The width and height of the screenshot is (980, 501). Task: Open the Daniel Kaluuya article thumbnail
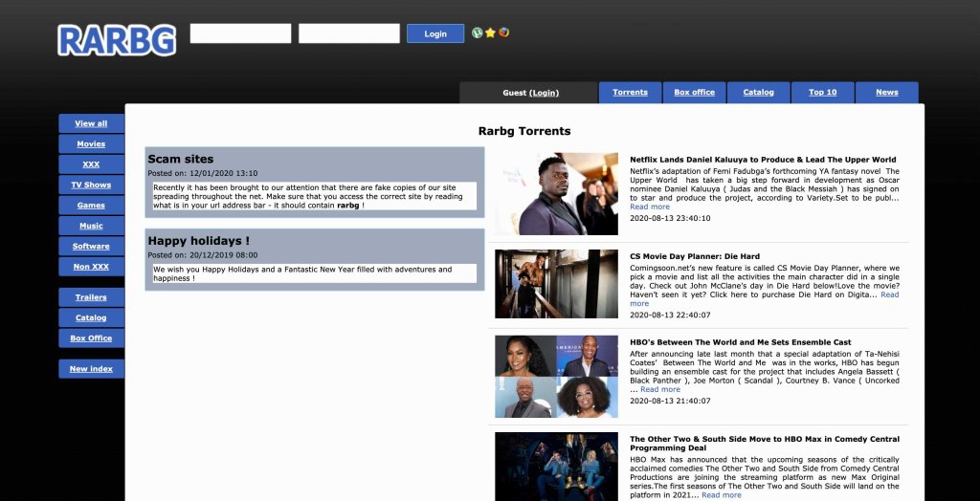point(556,194)
